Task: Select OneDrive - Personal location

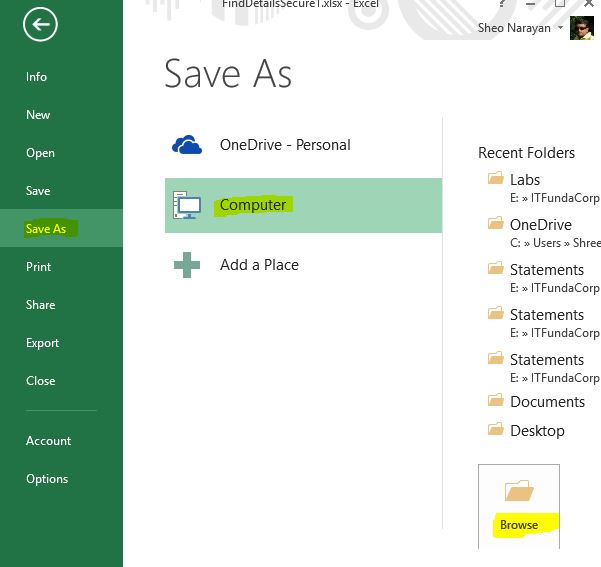Action: [303, 145]
